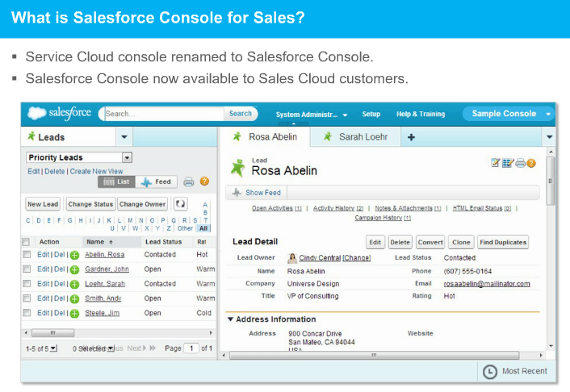This screenshot has height=392, width=570.
Task: Click into the Search input field
Action: pos(164,114)
